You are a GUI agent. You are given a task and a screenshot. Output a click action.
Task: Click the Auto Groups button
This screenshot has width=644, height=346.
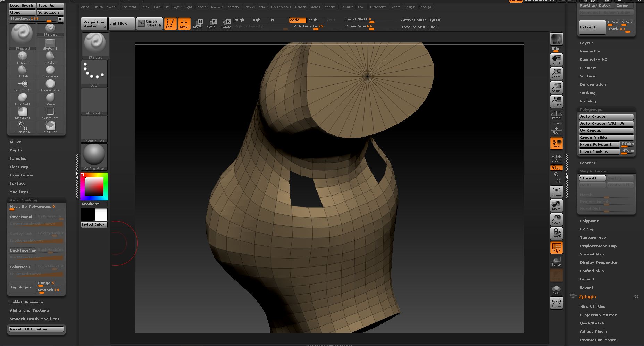[x=606, y=116]
